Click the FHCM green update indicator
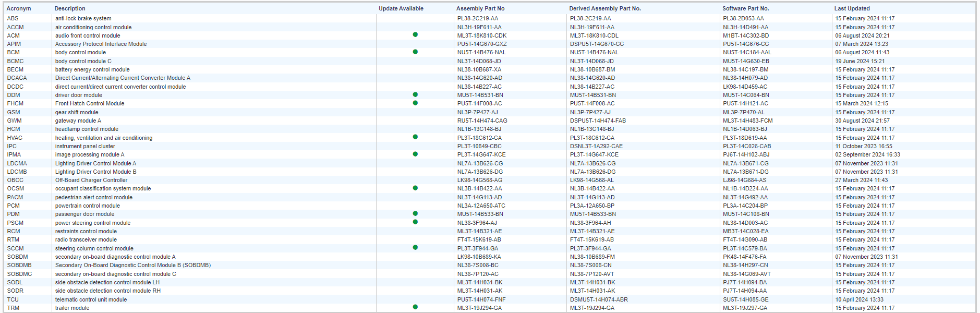The width and height of the screenshot is (980, 313). coord(415,103)
